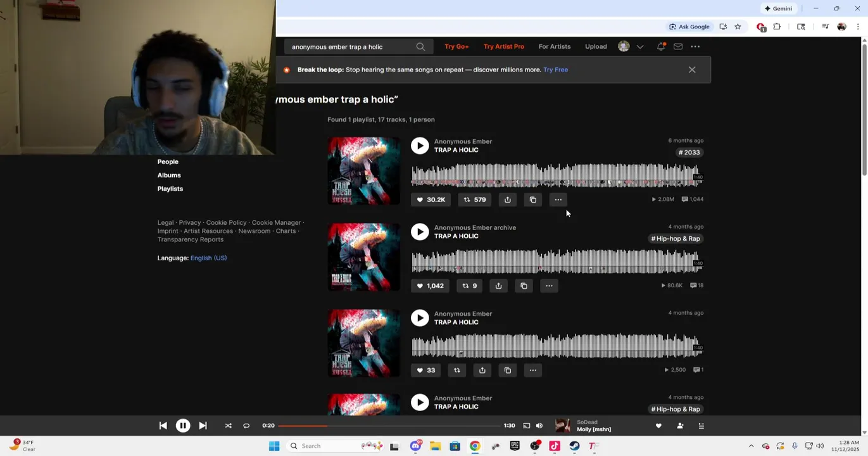
Task: Open the Upload menu item
Action: tap(596, 47)
